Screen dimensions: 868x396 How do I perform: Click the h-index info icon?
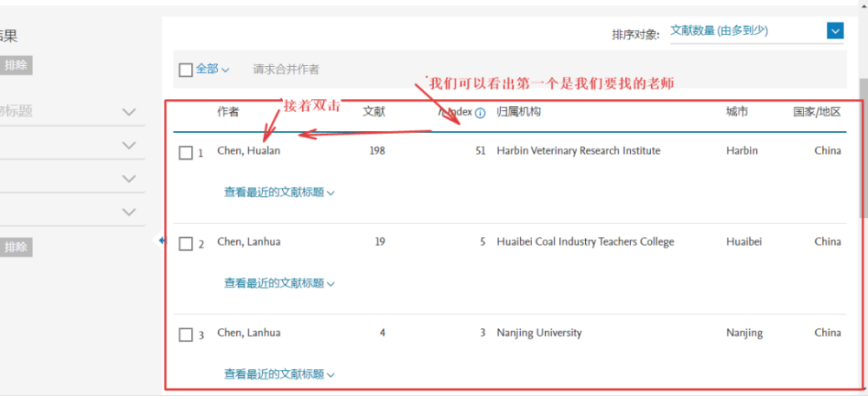pos(481,113)
